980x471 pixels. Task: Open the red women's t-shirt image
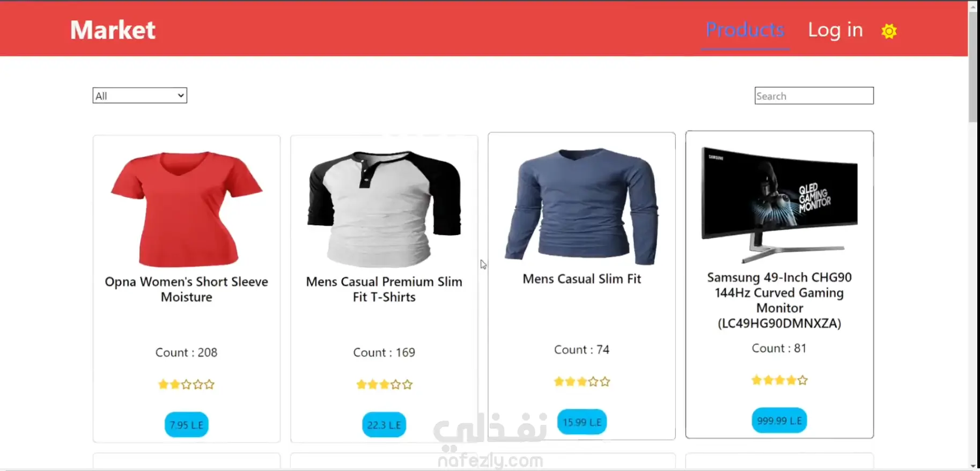(x=187, y=209)
